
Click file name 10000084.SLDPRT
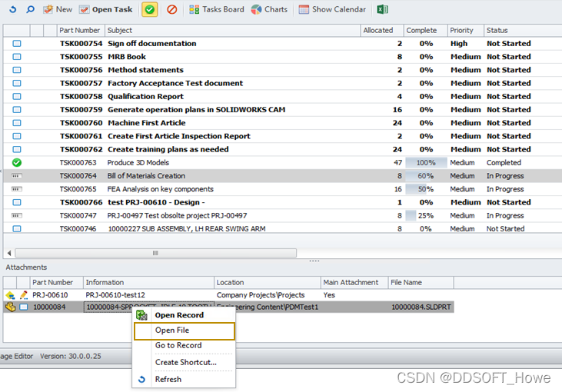coord(421,307)
